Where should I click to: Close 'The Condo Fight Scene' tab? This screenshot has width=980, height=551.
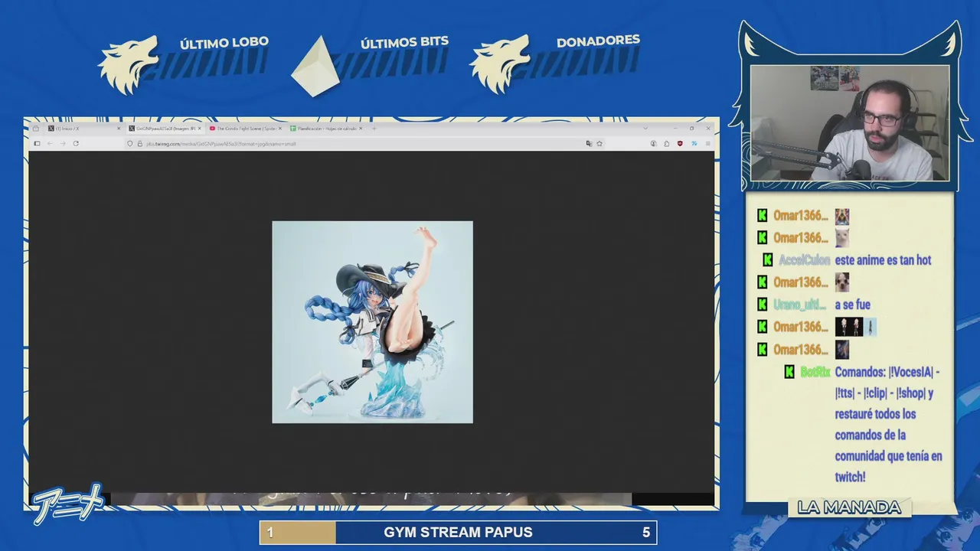pyautogui.click(x=280, y=129)
